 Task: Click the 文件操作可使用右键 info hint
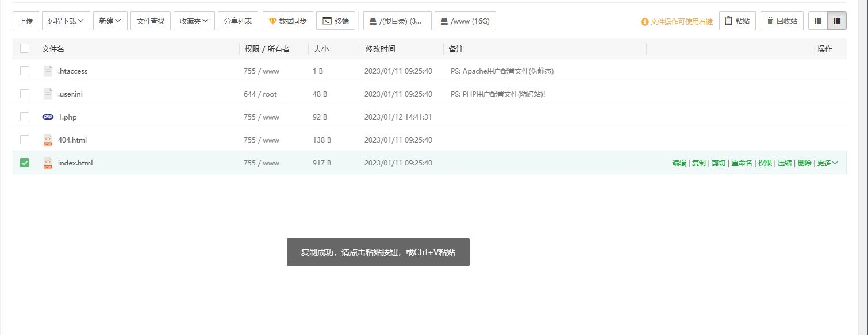tap(677, 21)
